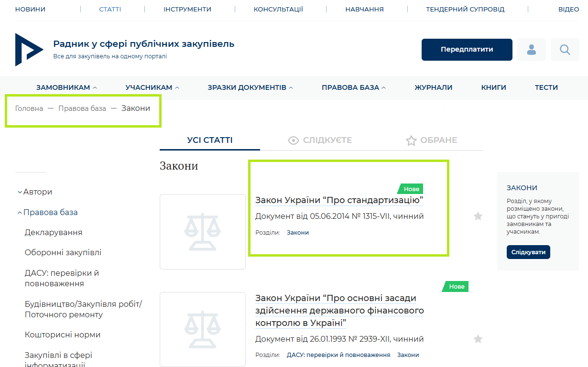Screen dimensions: 588x367
Task: Open the law "Про стандартизацію" title link
Action: (339, 200)
